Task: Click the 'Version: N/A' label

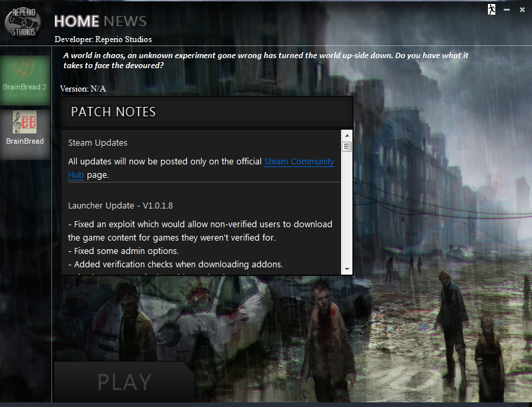Action: [x=83, y=89]
